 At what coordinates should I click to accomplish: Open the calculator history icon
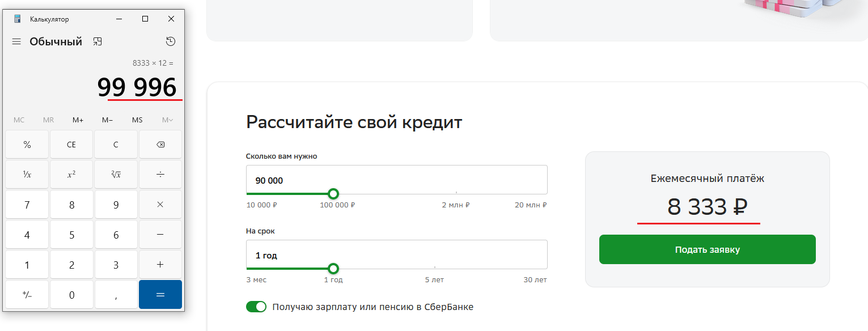171,41
